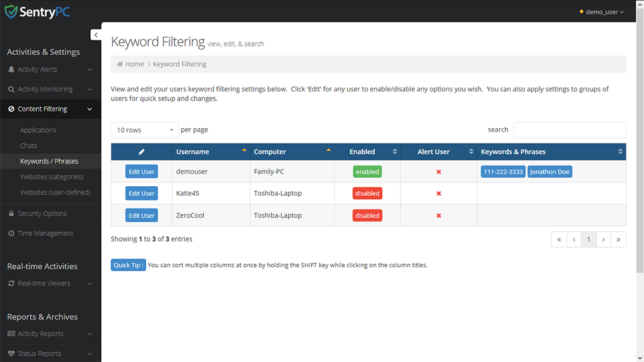Click the Family-PC computer cell

[x=292, y=172]
